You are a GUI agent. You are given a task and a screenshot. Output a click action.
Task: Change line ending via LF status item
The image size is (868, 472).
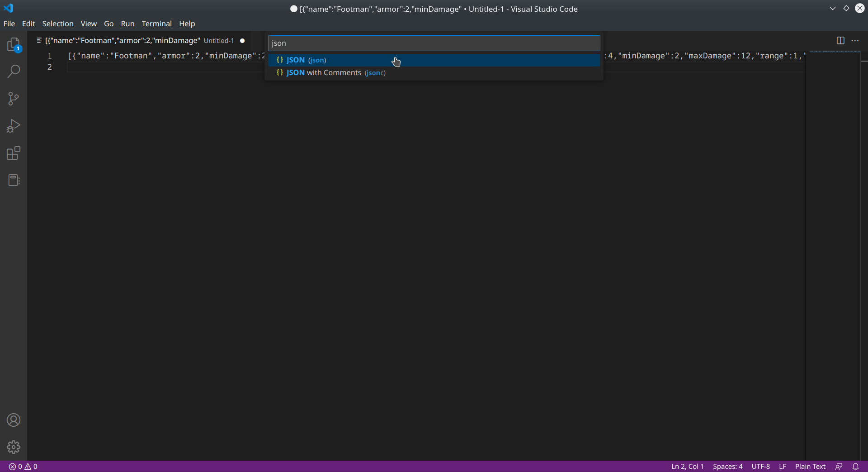pos(783,466)
